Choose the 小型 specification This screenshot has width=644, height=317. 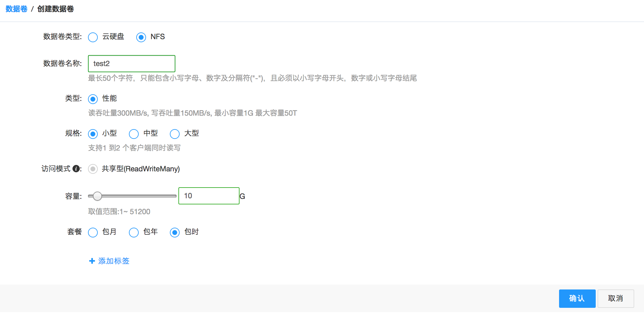point(93,134)
